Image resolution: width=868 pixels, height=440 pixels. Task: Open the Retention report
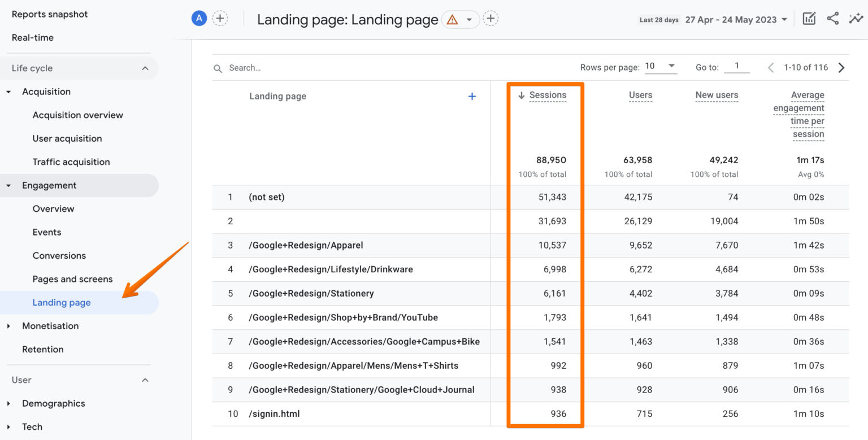coord(42,349)
